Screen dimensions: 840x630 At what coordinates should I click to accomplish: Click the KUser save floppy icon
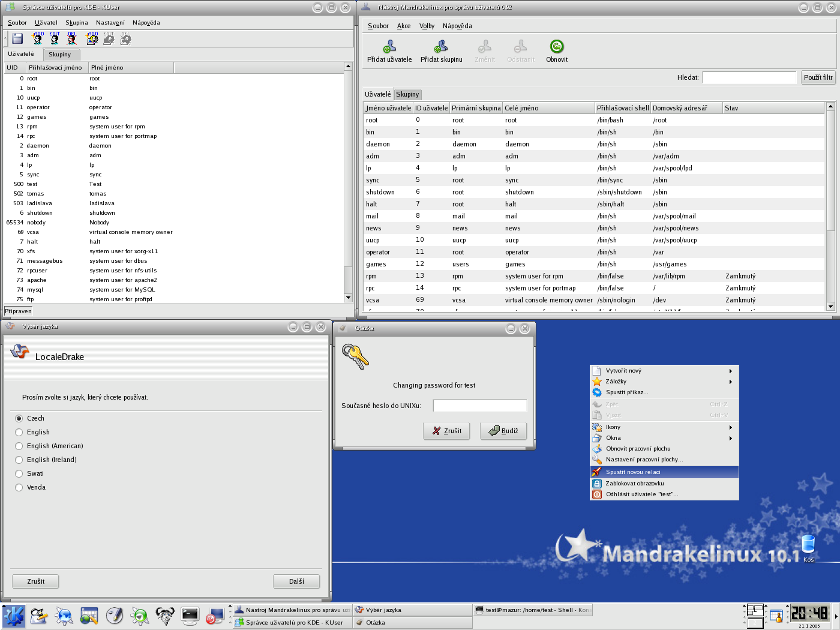tap(17, 38)
